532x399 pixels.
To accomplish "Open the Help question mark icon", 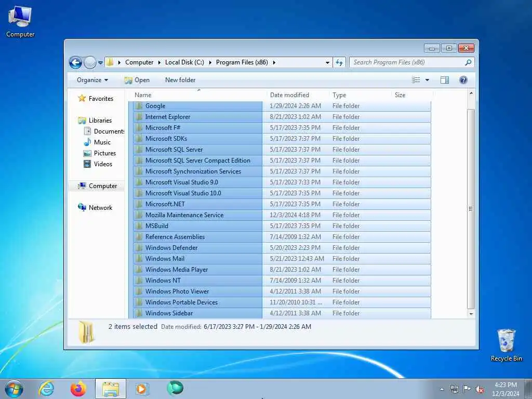I will click(x=463, y=80).
